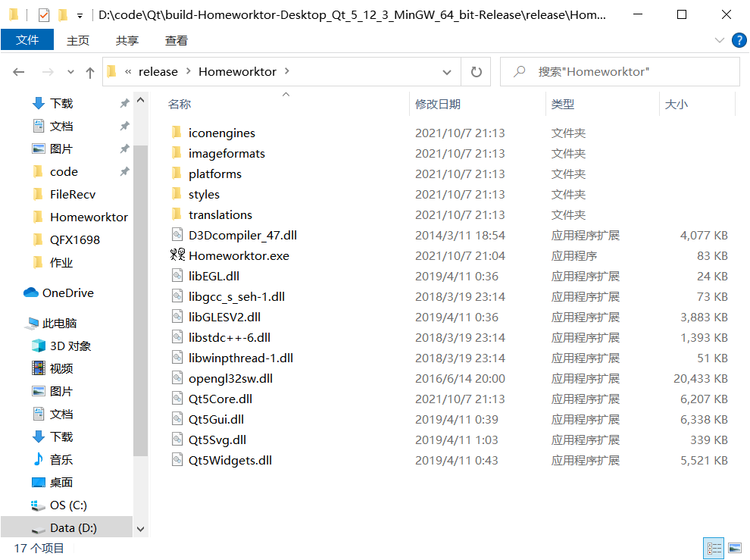Open the recent locations dropdown arrow

pyautogui.click(x=70, y=72)
